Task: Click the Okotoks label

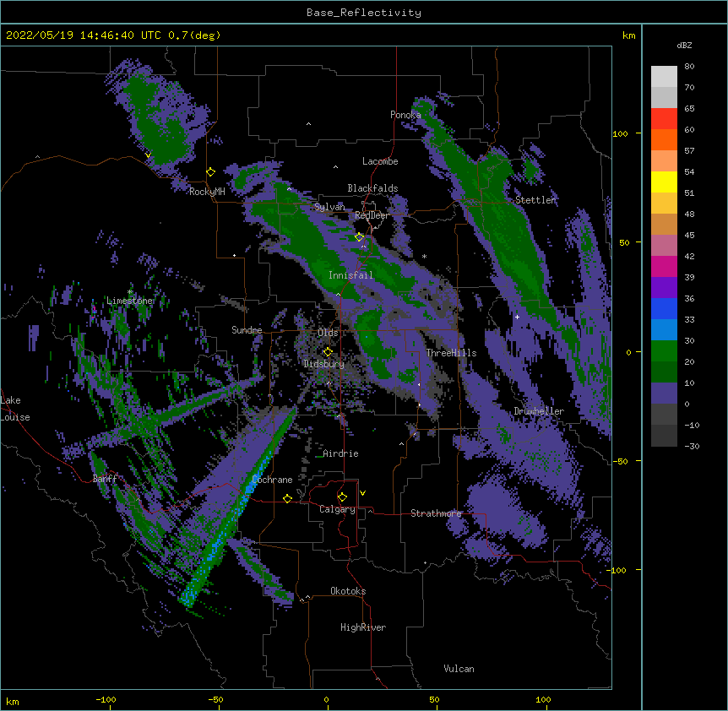Action: 348,591
